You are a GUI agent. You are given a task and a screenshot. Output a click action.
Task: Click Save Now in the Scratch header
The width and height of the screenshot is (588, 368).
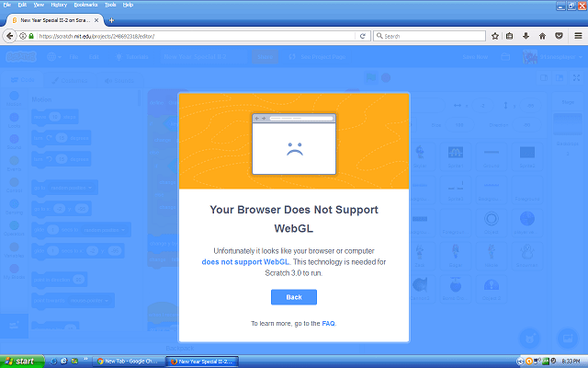click(x=475, y=57)
